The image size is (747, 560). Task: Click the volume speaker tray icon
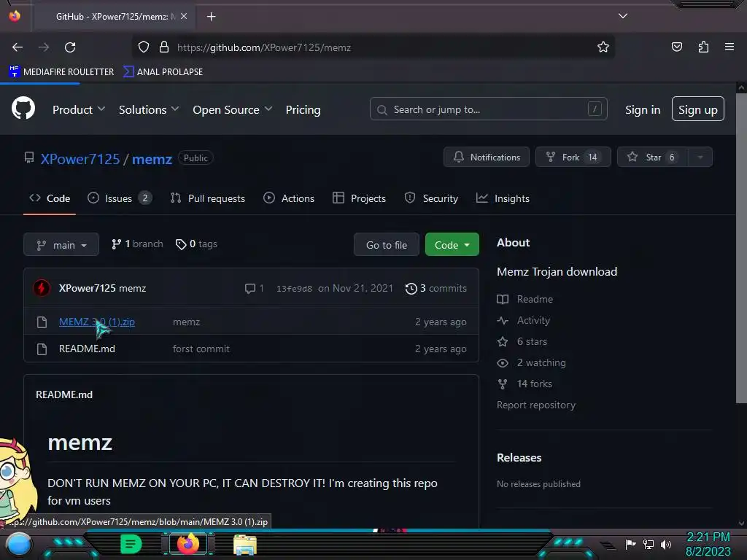coord(666,544)
